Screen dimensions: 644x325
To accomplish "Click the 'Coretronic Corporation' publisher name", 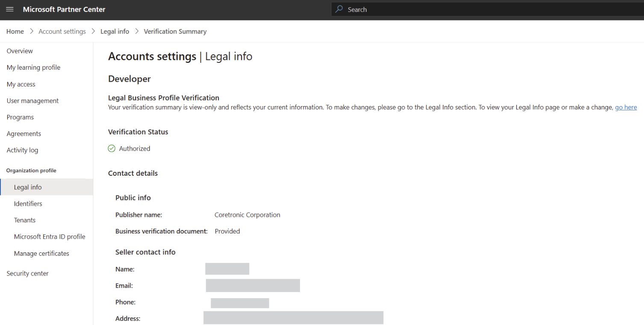I will (247, 215).
